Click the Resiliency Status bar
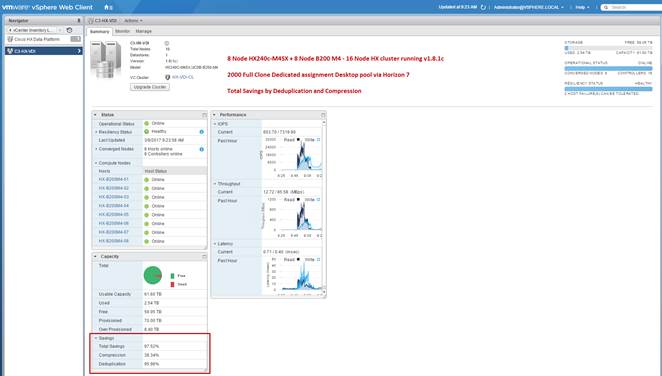662x376 pixels. [x=608, y=89]
